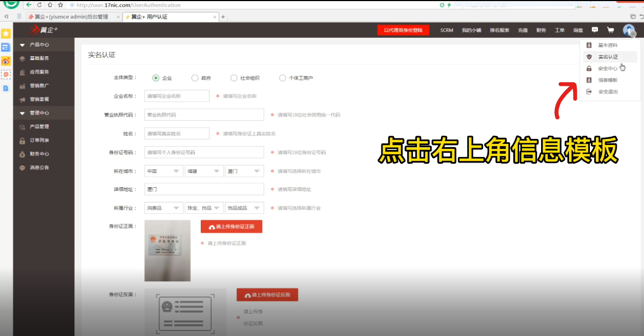Collapse the 产品中心 sidebar section

44,45
